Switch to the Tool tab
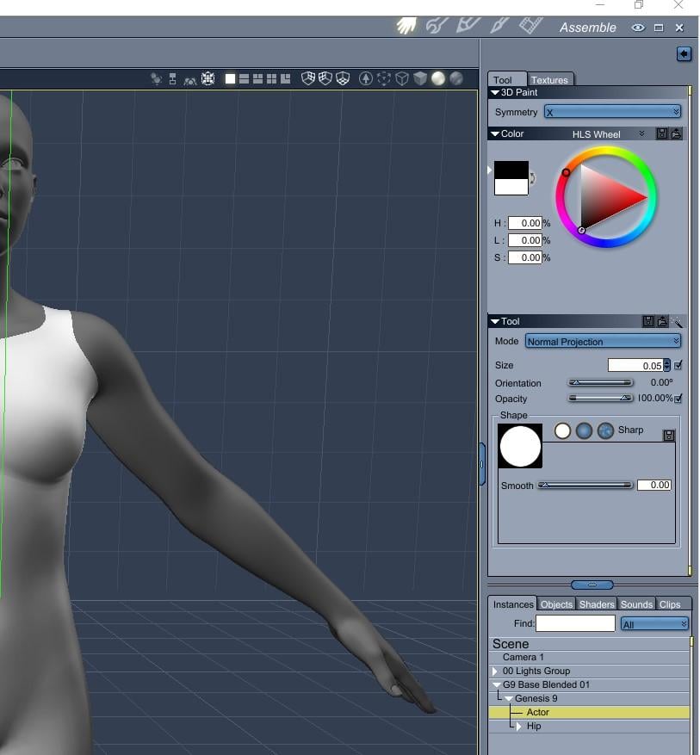This screenshot has height=755, width=700. tap(502, 80)
